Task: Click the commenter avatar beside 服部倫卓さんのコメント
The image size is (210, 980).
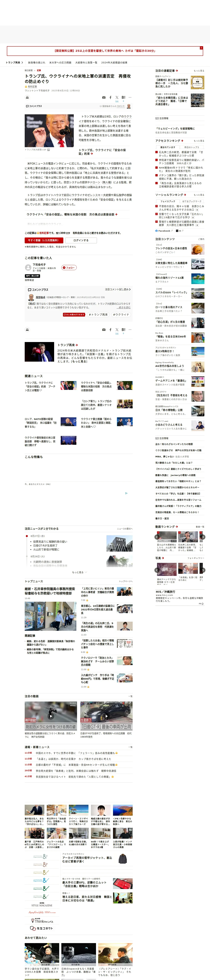Action: click(x=129, y=106)
